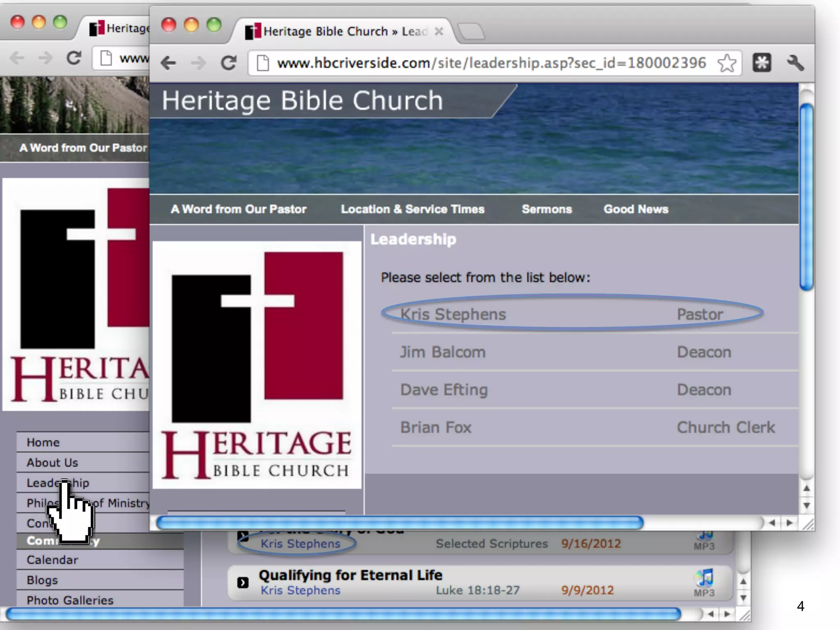Open a new blank tab
Image resolution: width=840 pixels, height=630 pixels.
[x=471, y=32]
